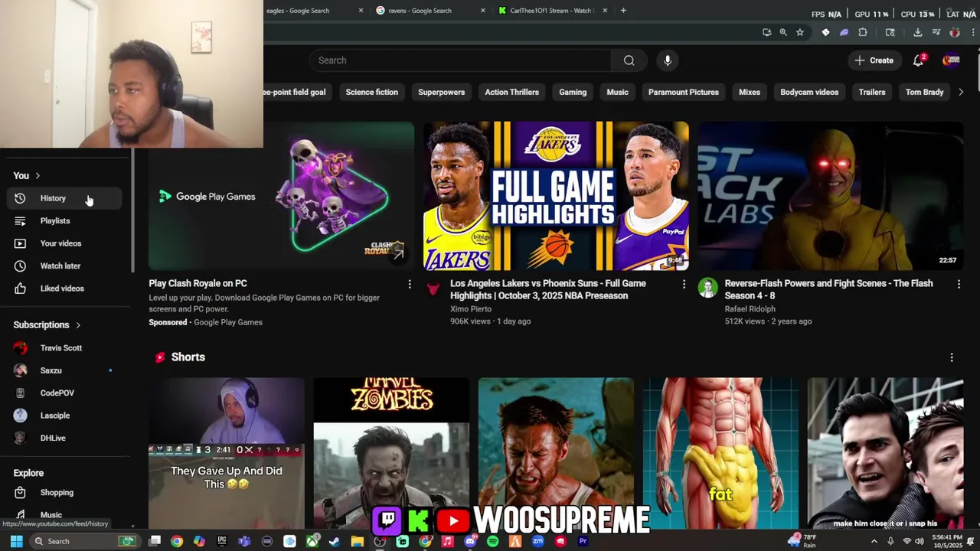Select the Action Thrillers chip
Screen dimensions: 980x551
click(x=511, y=92)
